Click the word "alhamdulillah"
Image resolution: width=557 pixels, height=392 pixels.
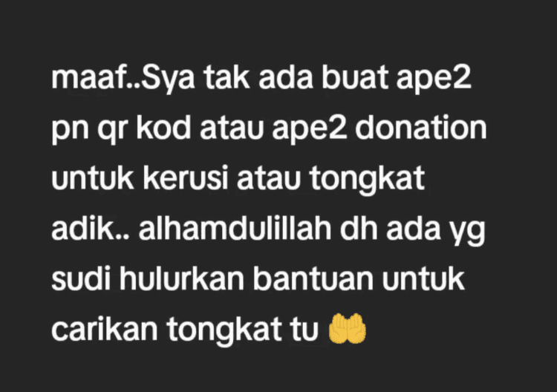pos(235,229)
